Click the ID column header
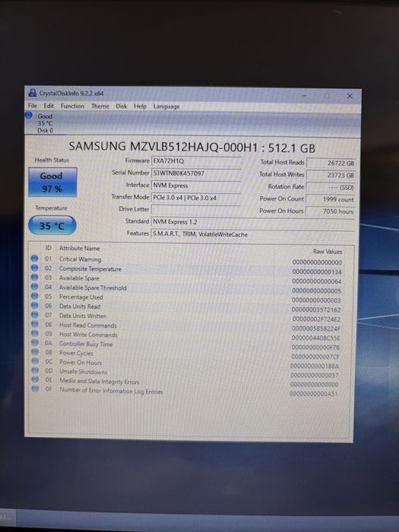 pyautogui.click(x=49, y=248)
